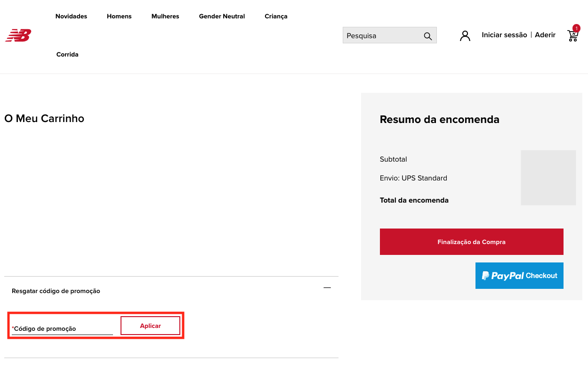Click the Aplicar promo button
The height and width of the screenshot is (368, 588).
(x=150, y=326)
